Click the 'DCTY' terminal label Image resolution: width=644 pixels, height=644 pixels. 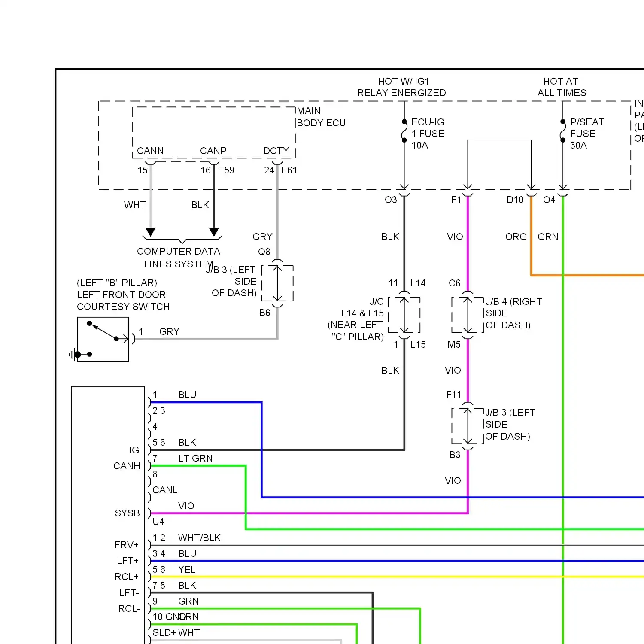pyautogui.click(x=276, y=151)
